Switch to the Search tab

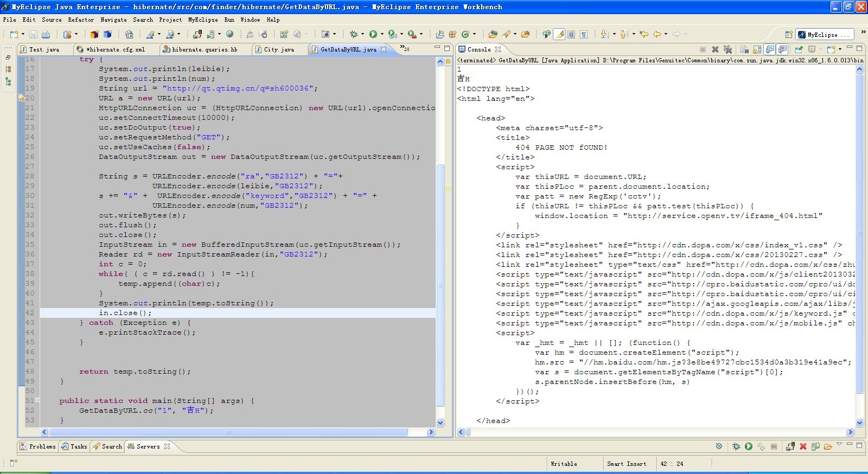tap(107, 446)
